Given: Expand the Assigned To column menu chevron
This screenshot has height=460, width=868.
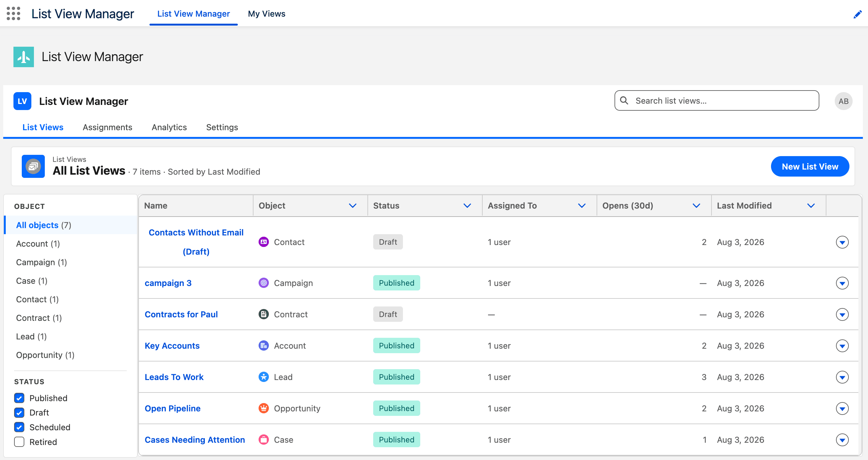Looking at the screenshot, I should coord(582,206).
